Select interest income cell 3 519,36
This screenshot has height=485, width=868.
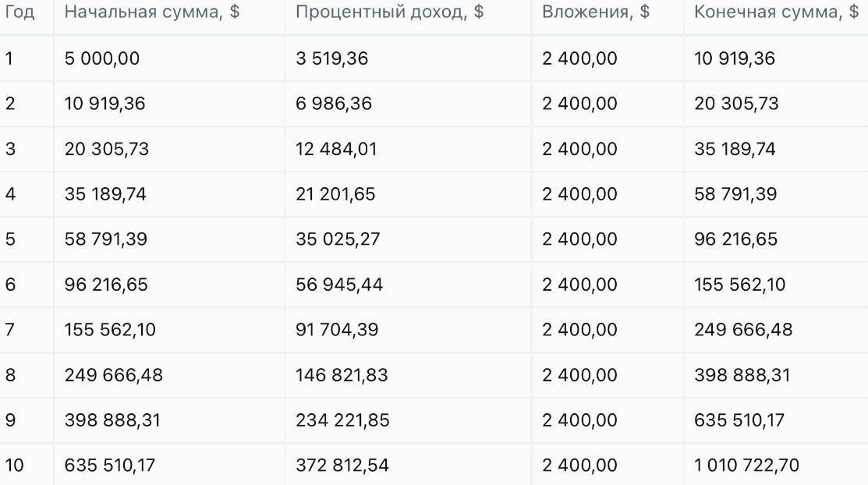[331, 58]
